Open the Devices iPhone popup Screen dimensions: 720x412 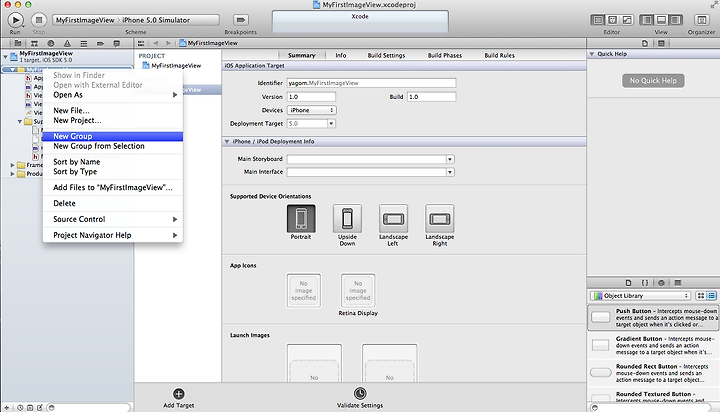(312, 110)
